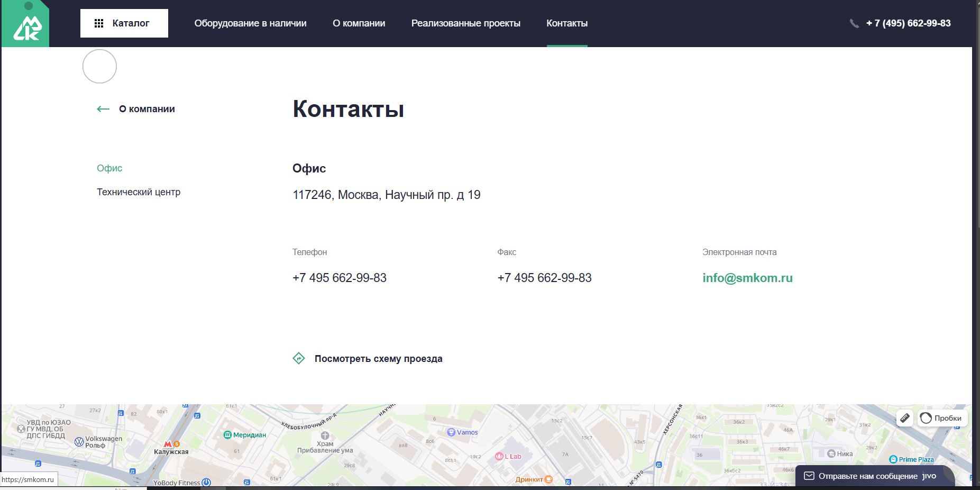
Task: Click the Дринкит cafe marker
Action: [534, 479]
